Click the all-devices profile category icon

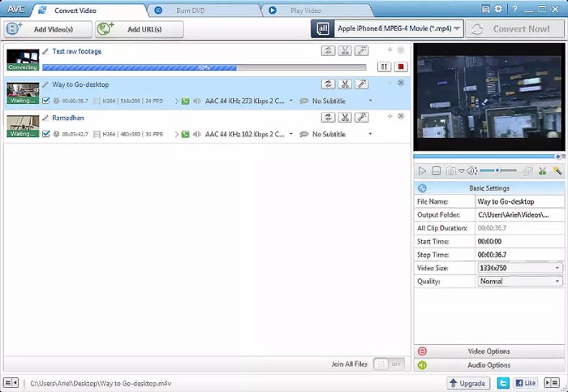click(x=322, y=29)
